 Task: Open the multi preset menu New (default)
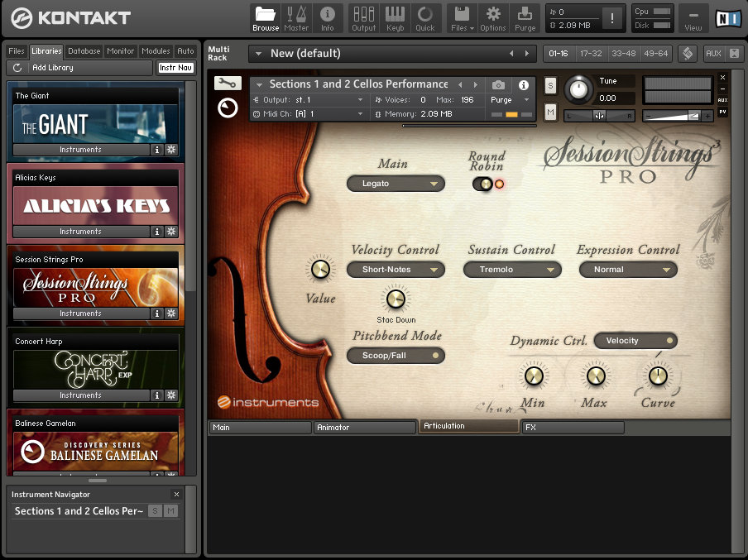point(394,54)
